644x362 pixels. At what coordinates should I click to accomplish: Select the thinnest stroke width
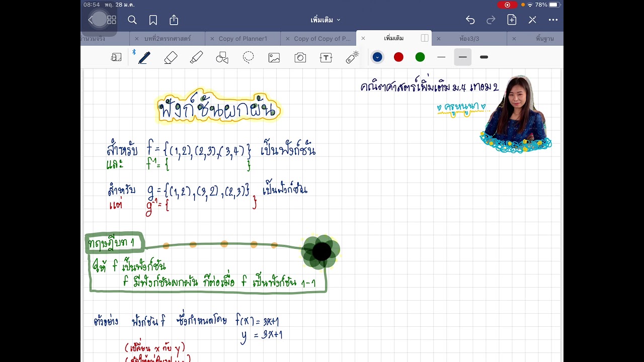point(441,57)
